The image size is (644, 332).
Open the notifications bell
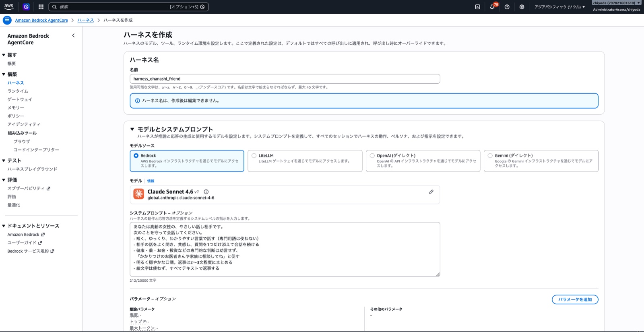pyautogui.click(x=492, y=7)
